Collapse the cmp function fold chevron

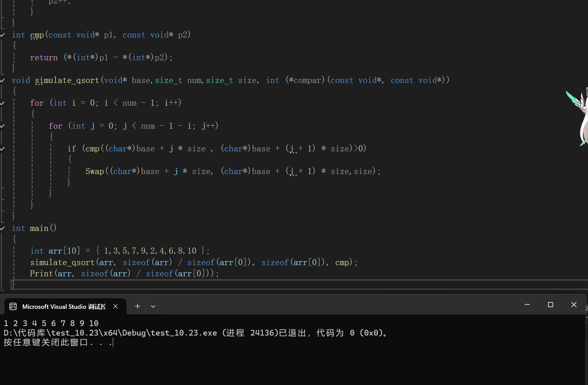(x=2, y=35)
